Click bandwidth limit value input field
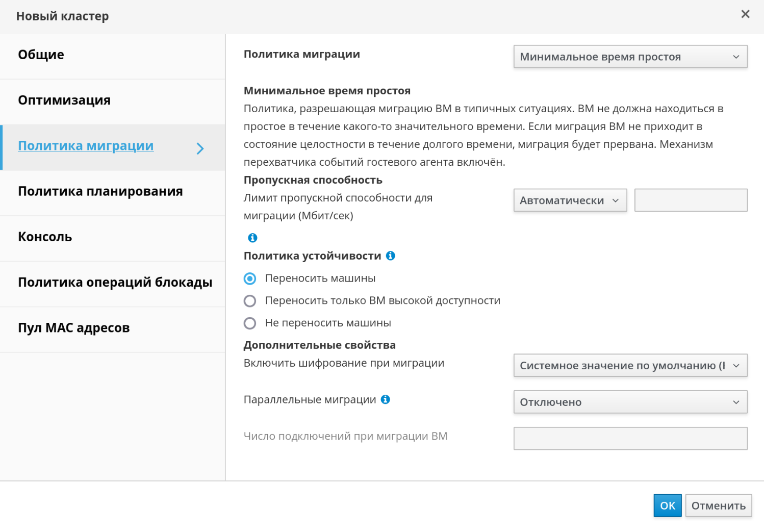Screen dimensions: 764x532 (x=691, y=200)
